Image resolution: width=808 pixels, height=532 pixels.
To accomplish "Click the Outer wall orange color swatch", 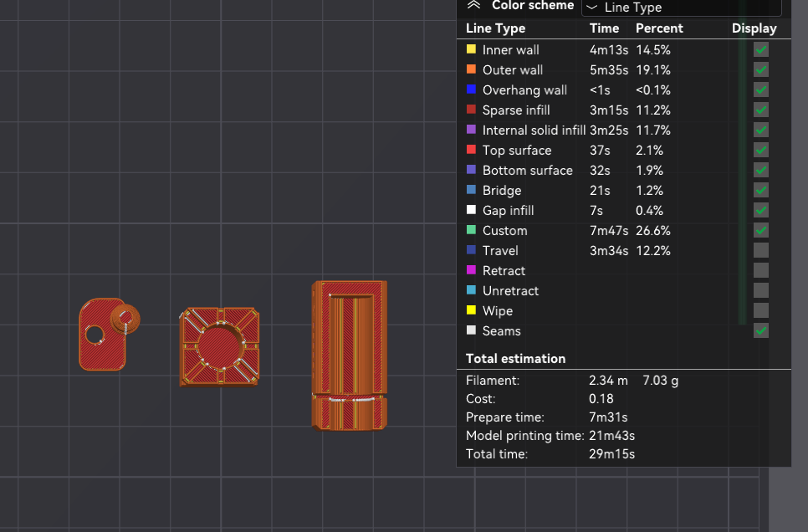I will pos(471,69).
